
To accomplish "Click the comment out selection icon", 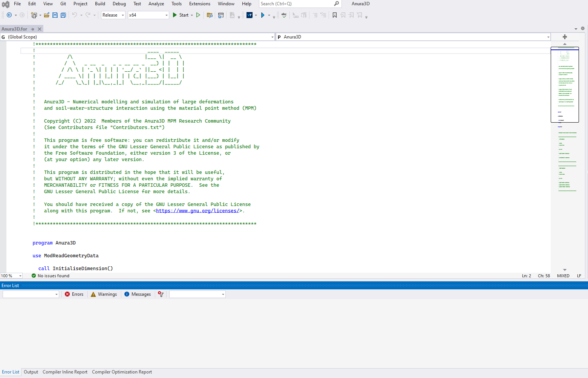I will coord(315,15).
